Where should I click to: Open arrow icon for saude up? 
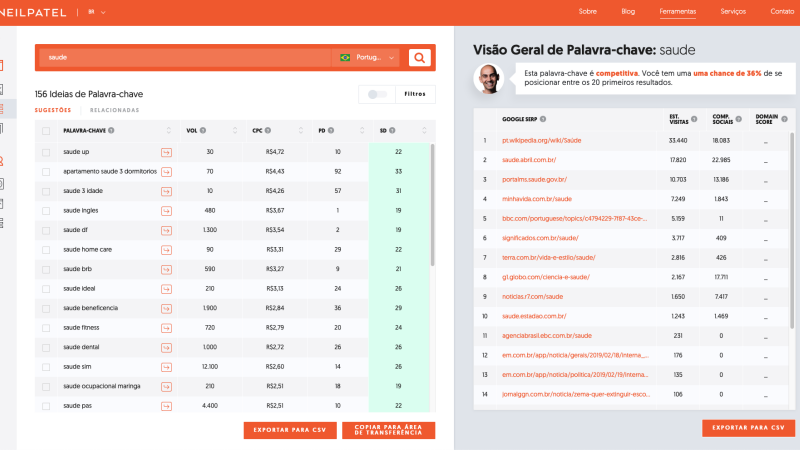point(166,153)
